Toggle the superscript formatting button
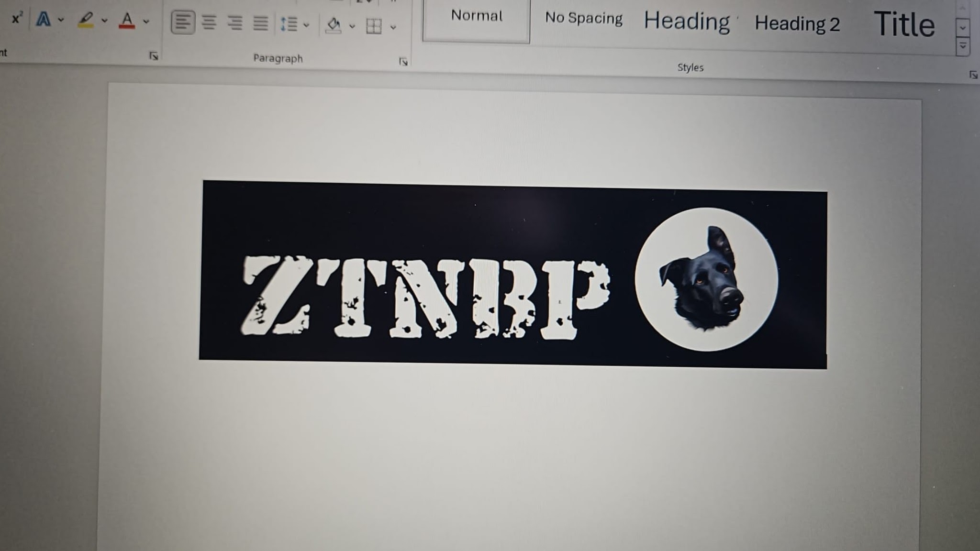The width and height of the screenshot is (980, 551). click(17, 19)
